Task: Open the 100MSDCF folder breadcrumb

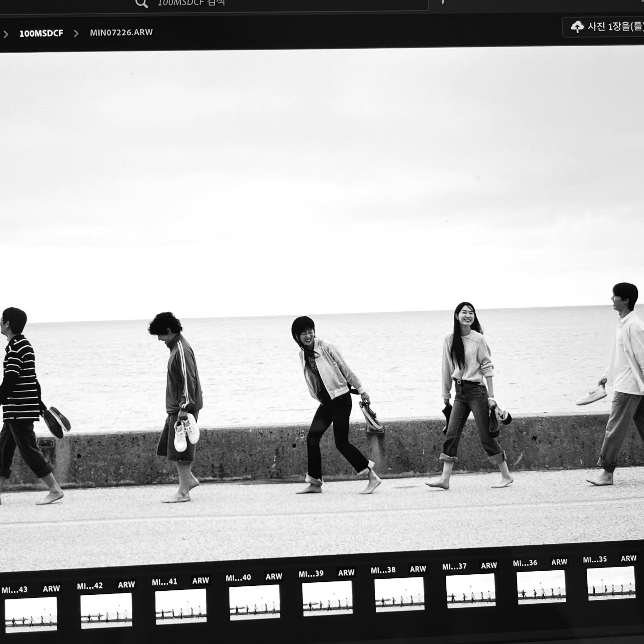Action: coord(41,34)
